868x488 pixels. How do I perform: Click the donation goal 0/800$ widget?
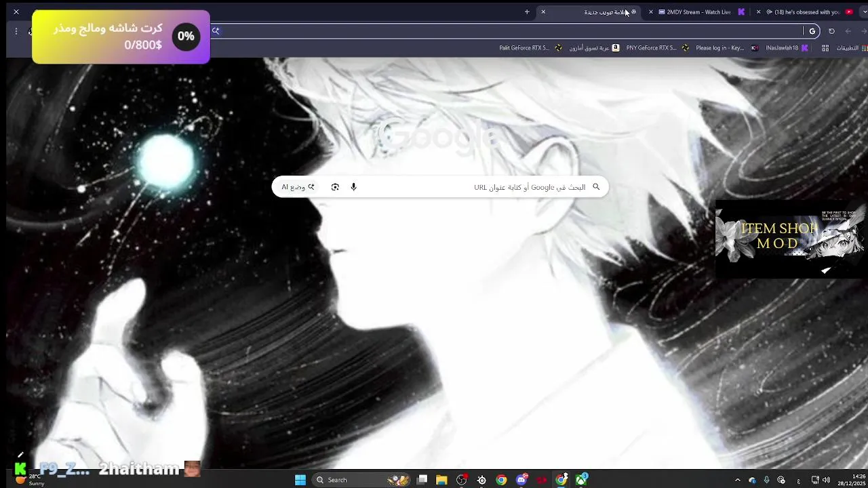121,37
